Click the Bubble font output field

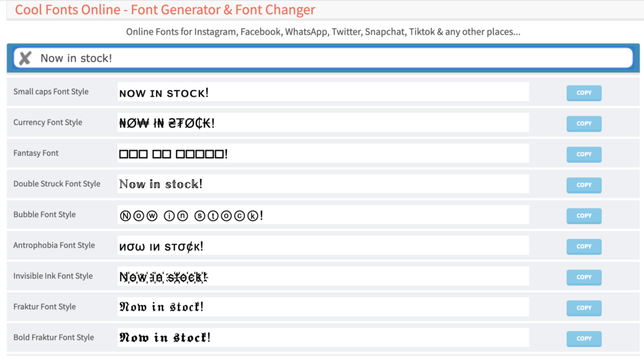(x=323, y=215)
